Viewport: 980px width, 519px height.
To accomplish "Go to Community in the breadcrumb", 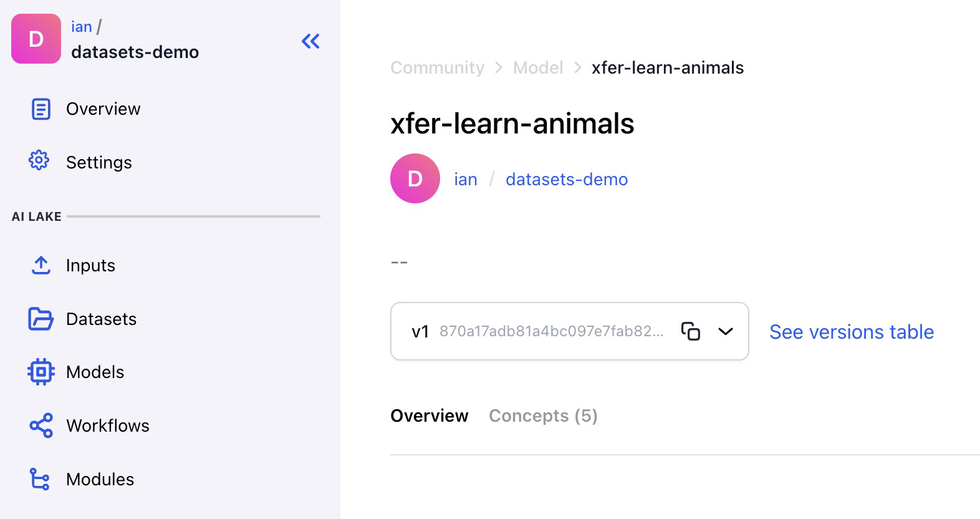I will coord(437,67).
